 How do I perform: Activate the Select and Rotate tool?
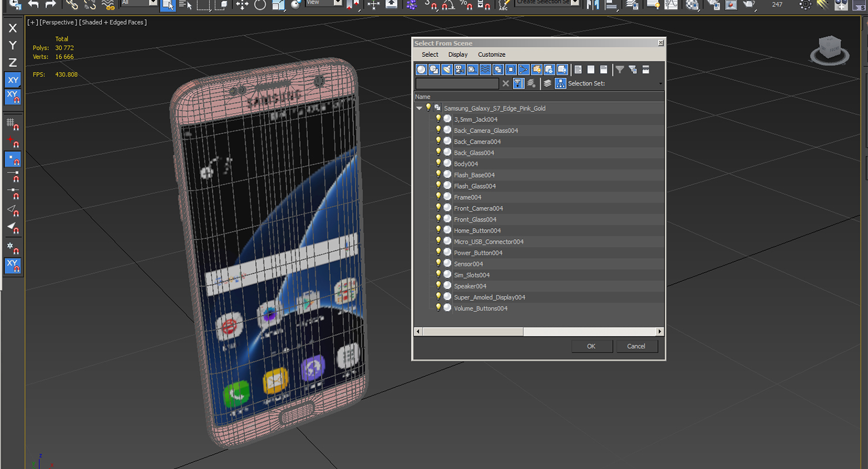click(x=260, y=4)
